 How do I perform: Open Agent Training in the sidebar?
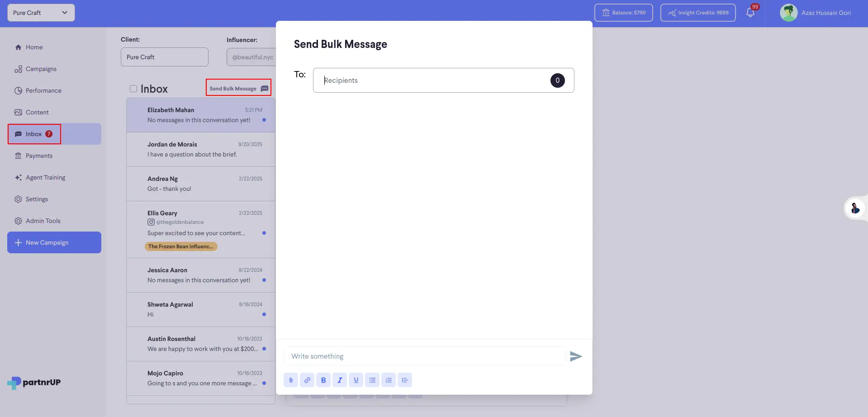(x=54, y=177)
